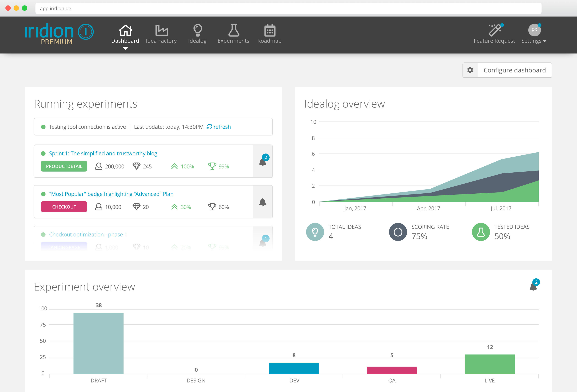The height and width of the screenshot is (392, 577).
Task: Click the Feature Request label
Action: coord(494,41)
